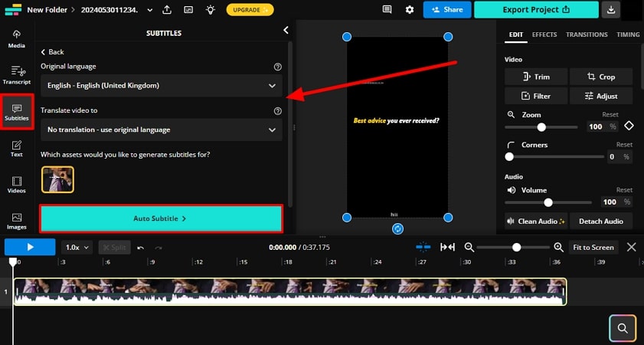Screen dimensions: 644x345
Task: Zoom out the timeline
Action: [469, 247]
